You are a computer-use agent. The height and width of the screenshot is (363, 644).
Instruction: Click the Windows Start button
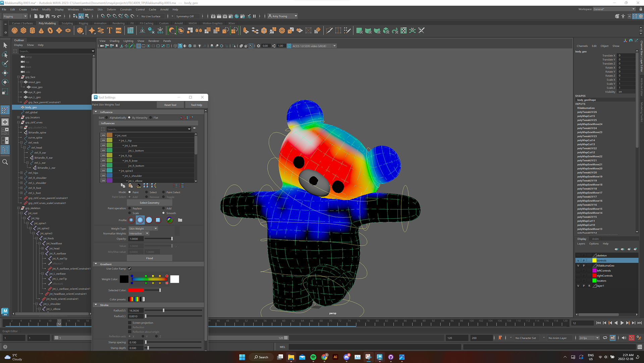(242, 357)
